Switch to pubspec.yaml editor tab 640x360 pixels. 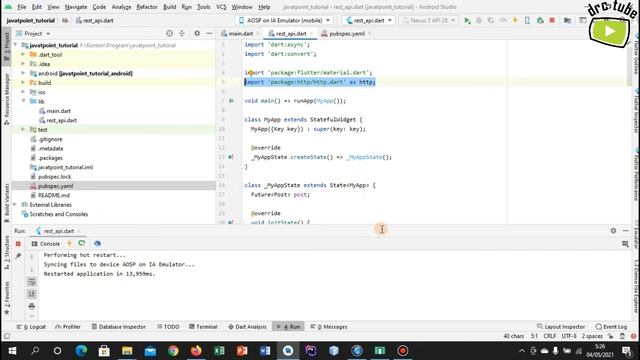point(347,33)
